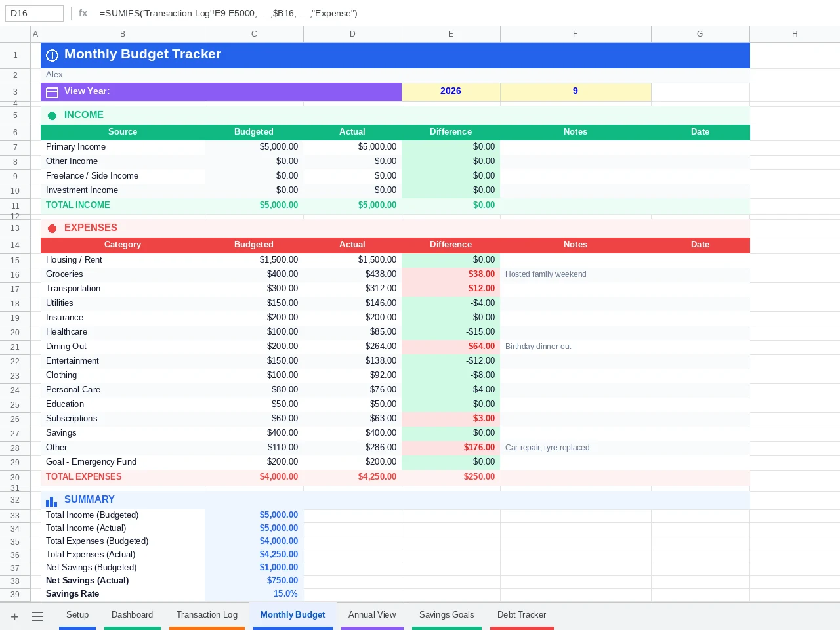840x630 pixels.
Task: Click the red EXPENSES section icon
Action: [52, 228]
